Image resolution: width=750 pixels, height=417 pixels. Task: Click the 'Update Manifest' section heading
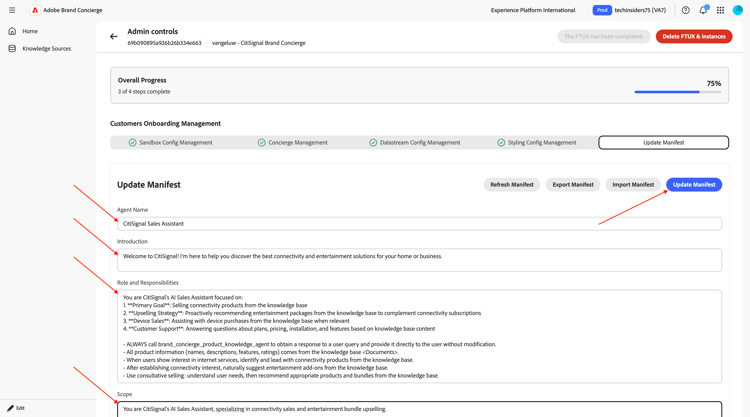pyautogui.click(x=149, y=185)
